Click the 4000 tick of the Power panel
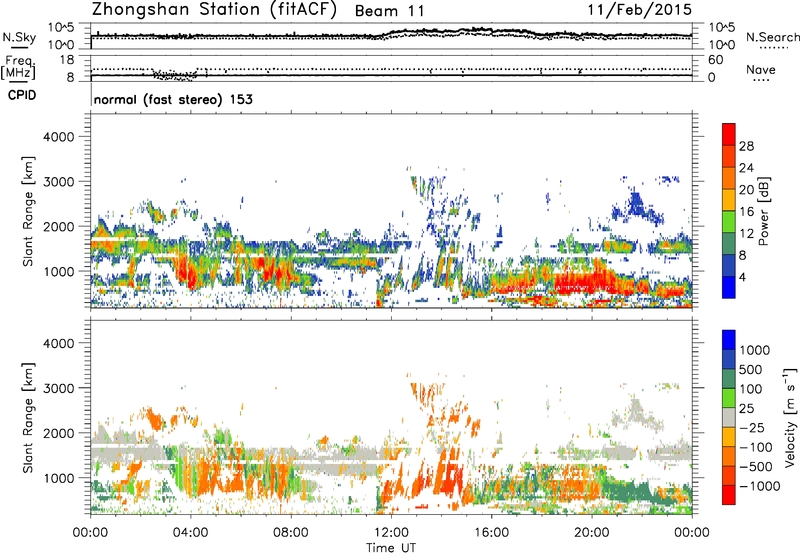The width and height of the screenshot is (800, 554). [59, 137]
